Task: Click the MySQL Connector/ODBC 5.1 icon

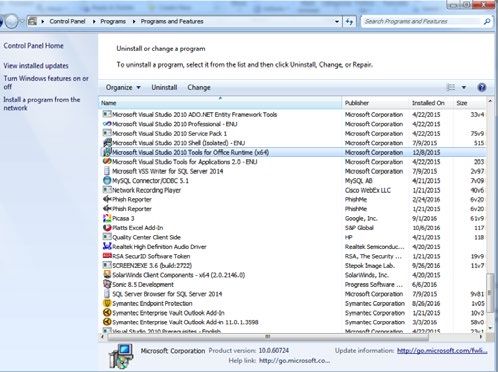Action: coord(107,180)
